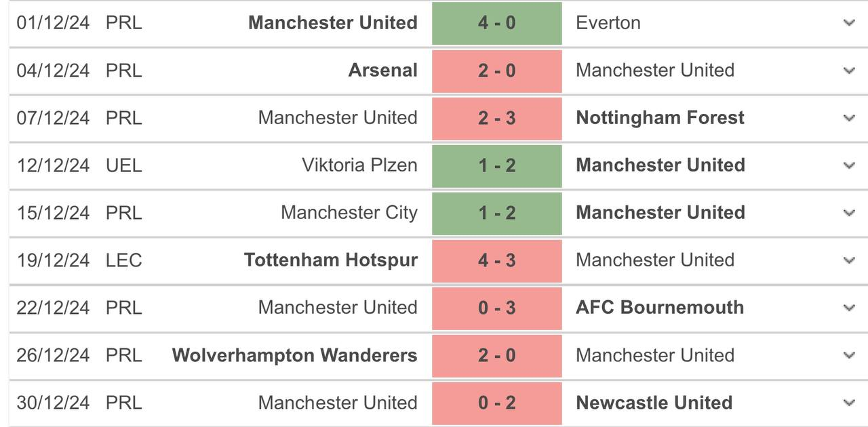Open the chevron on the Nottingham Forest row
This screenshot has width=868, height=427.
pos(849,118)
